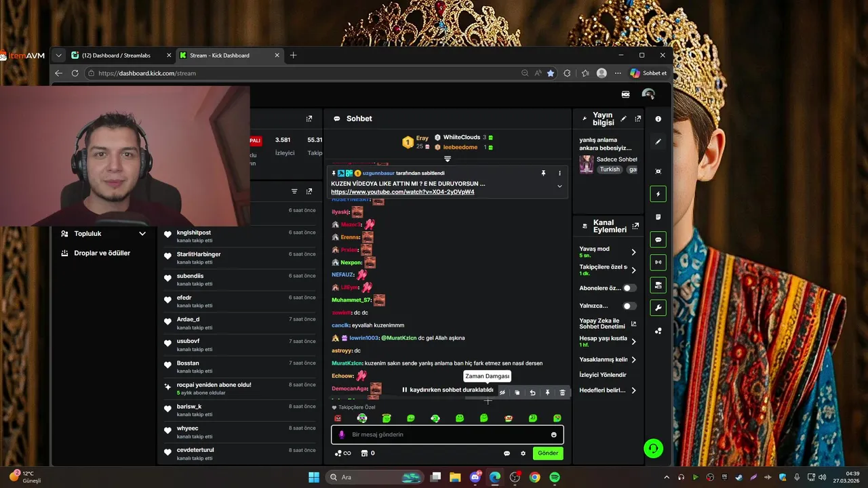Image resolution: width=868 pixels, height=488 pixels.
Task: Open emoji picker in message box
Action: (554, 434)
